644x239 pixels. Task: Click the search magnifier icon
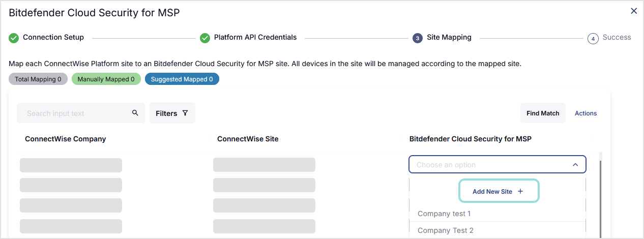[x=135, y=113]
